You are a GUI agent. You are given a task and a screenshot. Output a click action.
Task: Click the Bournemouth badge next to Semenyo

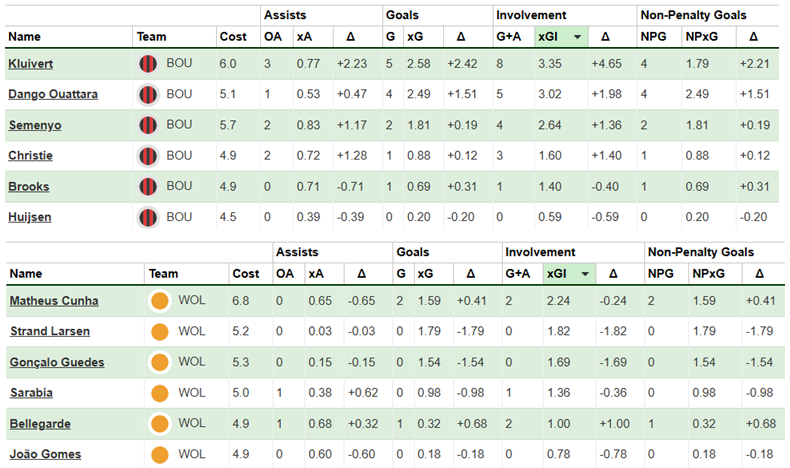tap(148, 125)
